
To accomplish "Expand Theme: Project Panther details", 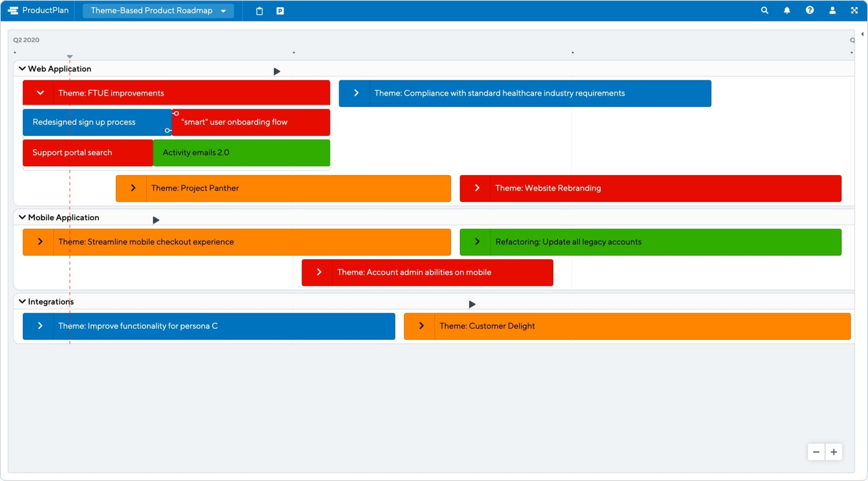I will click(x=132, y=188).
